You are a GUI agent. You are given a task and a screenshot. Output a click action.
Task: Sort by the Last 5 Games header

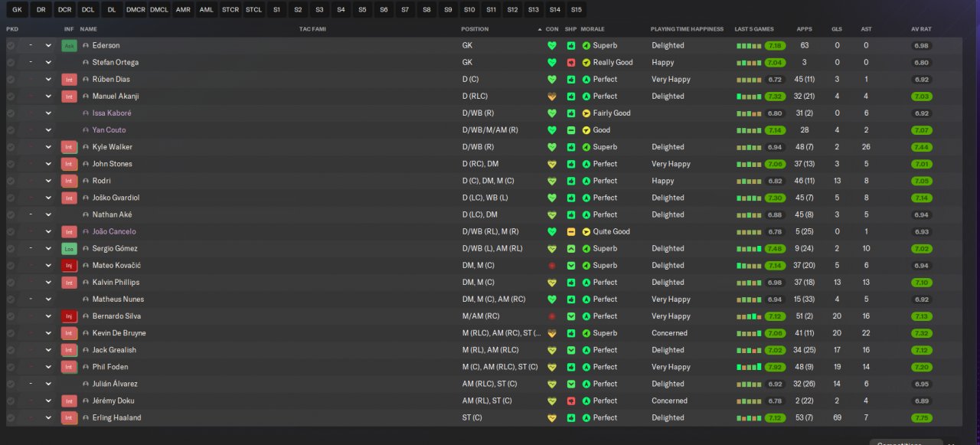click(x=754, y=29)
